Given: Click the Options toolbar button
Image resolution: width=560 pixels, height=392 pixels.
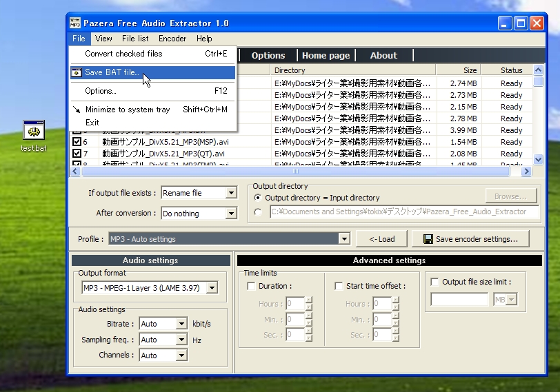Looking at the screenshot, I should pyautogui.click(x=268, y=56).
